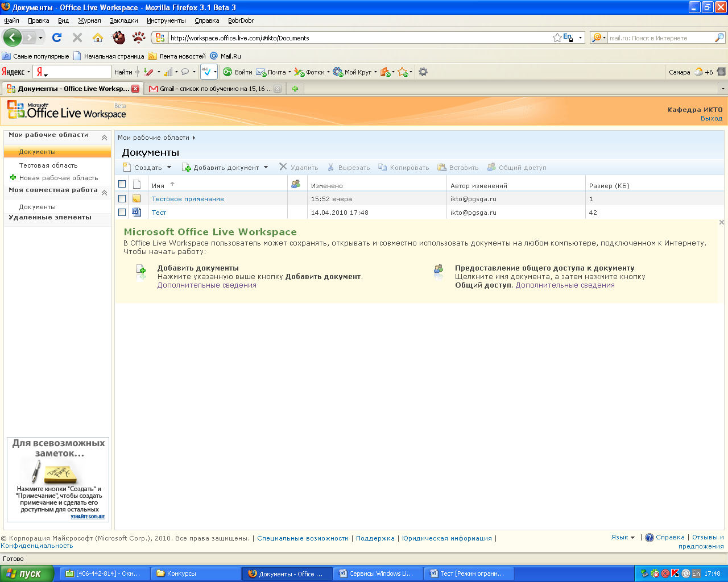Open Тестовая область workspace

pyautogui.click(x=48, y=165)
